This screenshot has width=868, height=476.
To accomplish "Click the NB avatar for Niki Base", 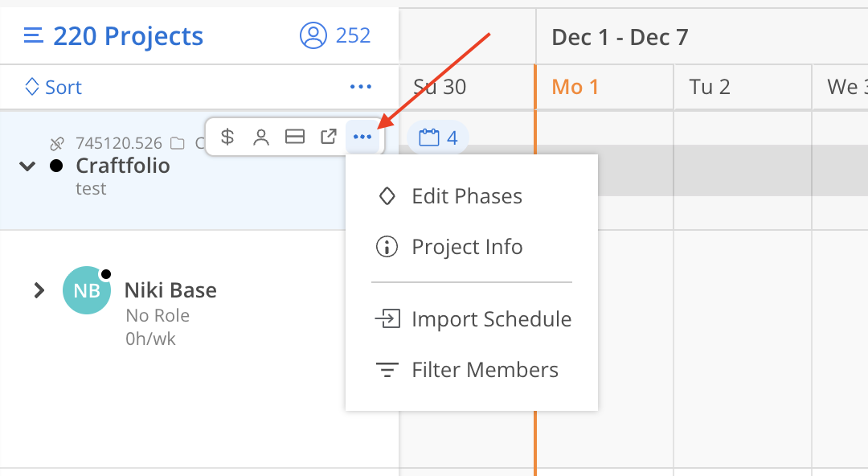I will (87, 290).
